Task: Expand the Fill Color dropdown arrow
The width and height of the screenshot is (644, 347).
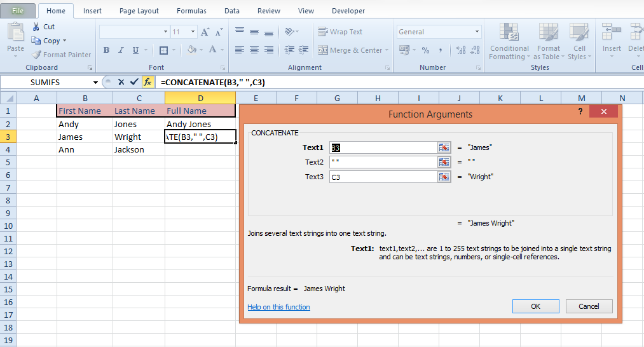Action: [201, 50]
